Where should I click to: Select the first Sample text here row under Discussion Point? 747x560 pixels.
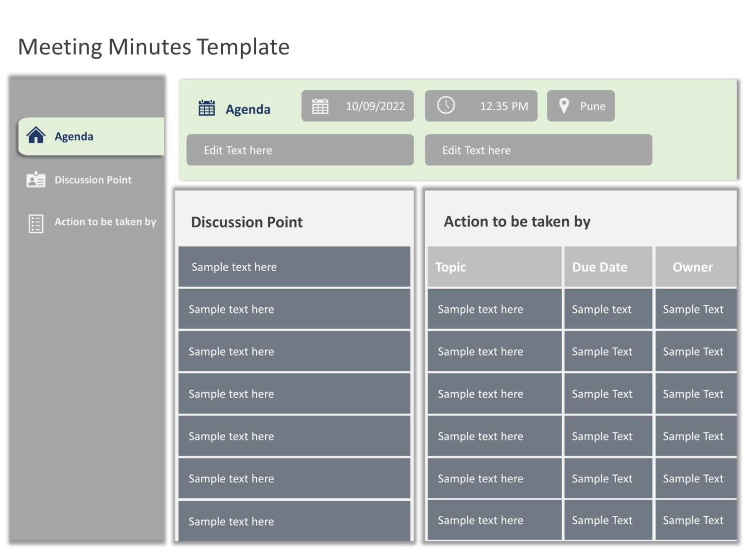coord(294,266)
